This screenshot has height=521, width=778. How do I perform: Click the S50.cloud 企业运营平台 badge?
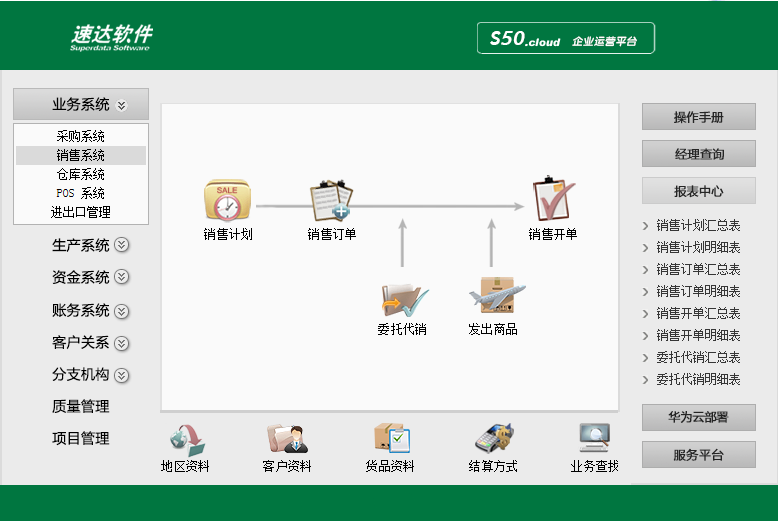tap(566, 38)
